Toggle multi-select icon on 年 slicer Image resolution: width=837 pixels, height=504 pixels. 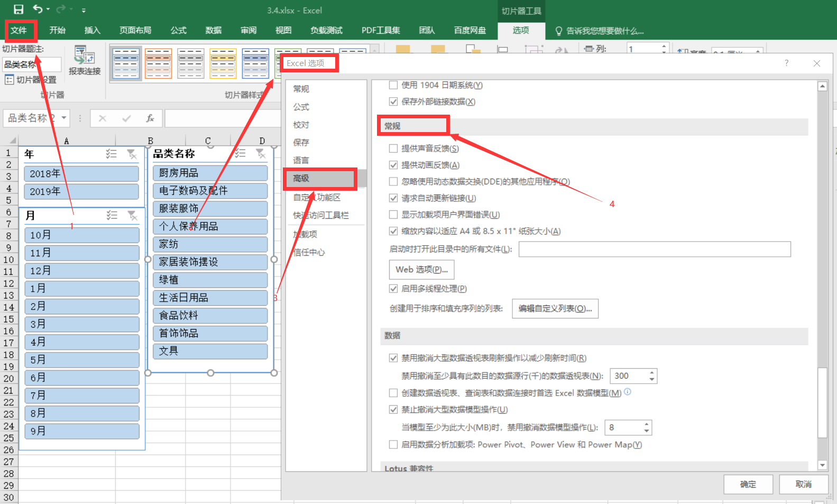tap(111, 154)
